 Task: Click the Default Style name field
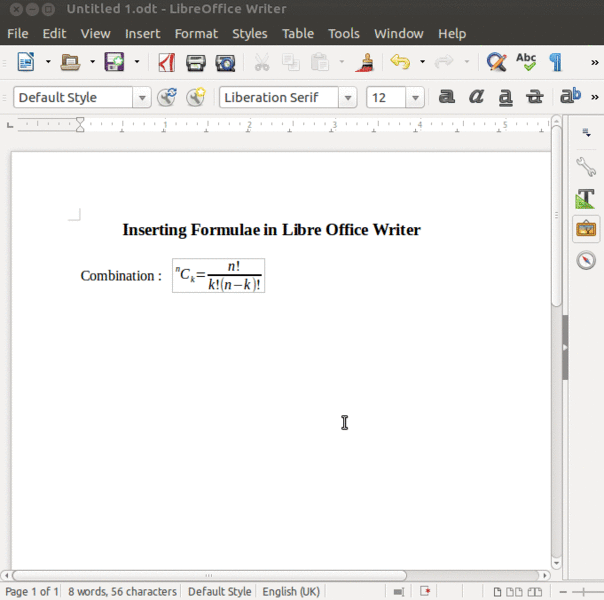coord(73,97)
